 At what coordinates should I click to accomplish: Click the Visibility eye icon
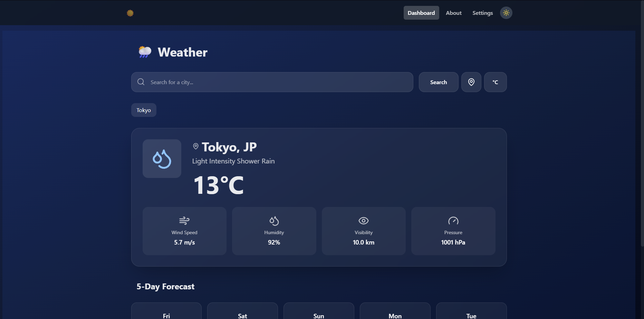click(363, 220)
